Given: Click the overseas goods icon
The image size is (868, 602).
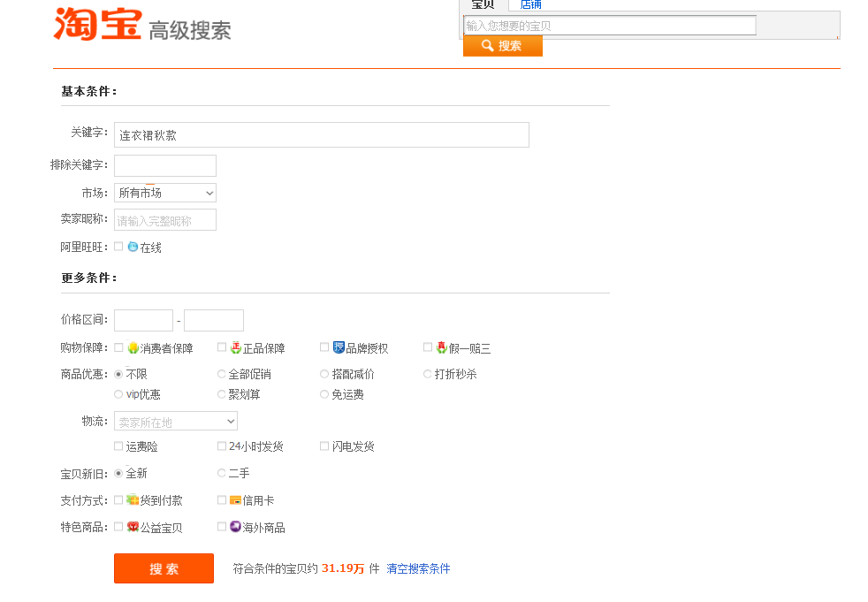Looking at the screenshot, I should [x=236, y=527].
